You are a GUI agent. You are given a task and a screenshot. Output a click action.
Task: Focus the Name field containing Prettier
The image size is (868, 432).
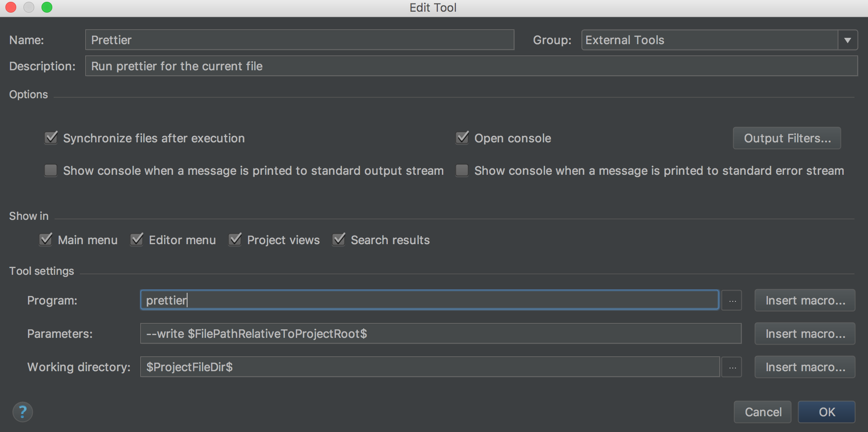[300, 40]
